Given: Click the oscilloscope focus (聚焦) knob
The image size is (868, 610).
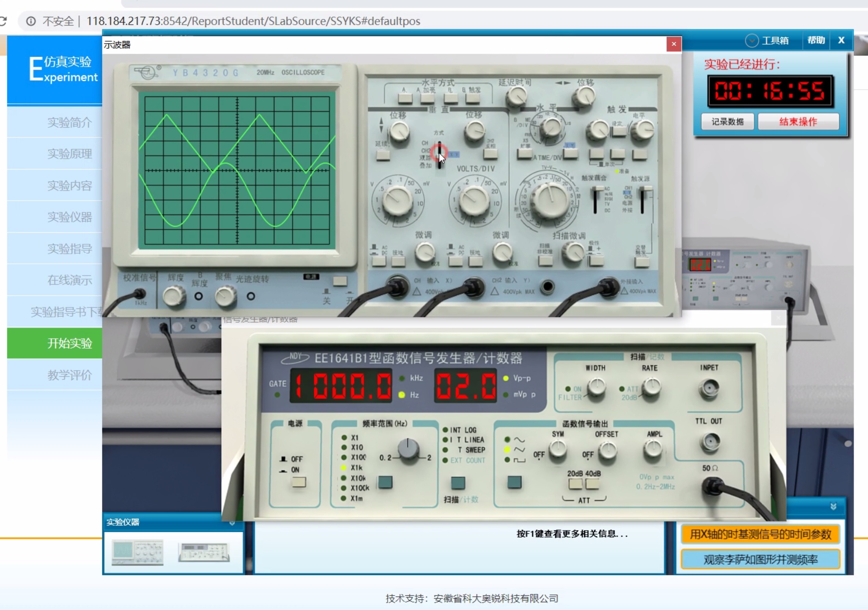Looking at the screenshot, I should 225,297.
